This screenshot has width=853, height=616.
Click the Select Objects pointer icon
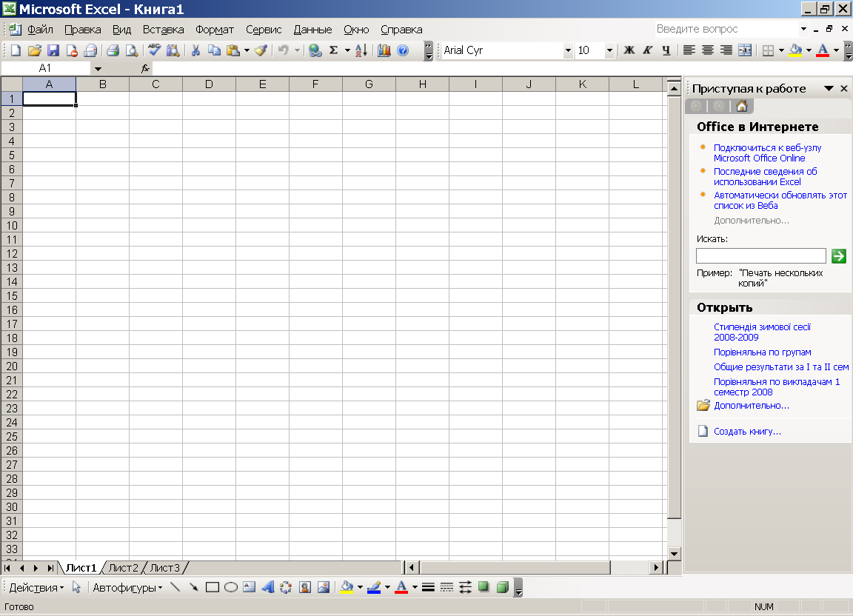(76, 587)
